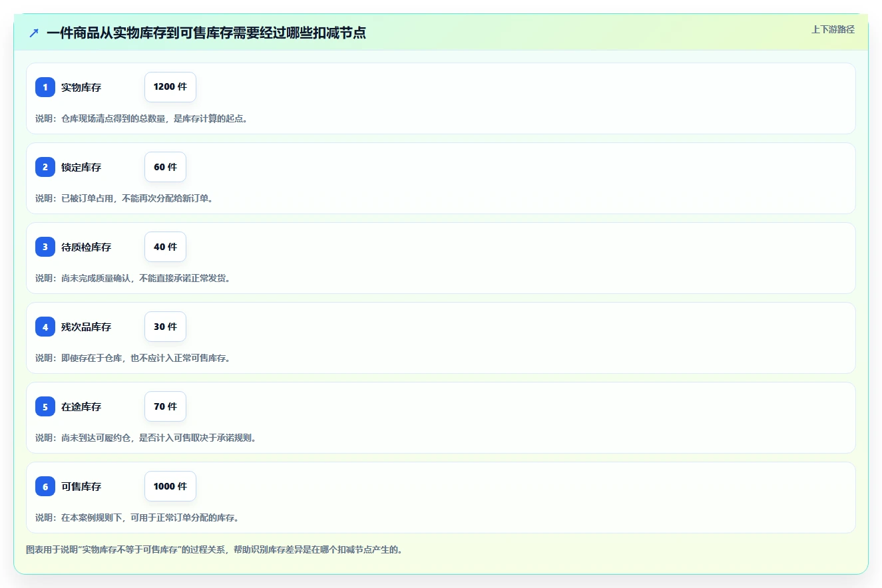Select the step 3 number badge

(45, 247)
